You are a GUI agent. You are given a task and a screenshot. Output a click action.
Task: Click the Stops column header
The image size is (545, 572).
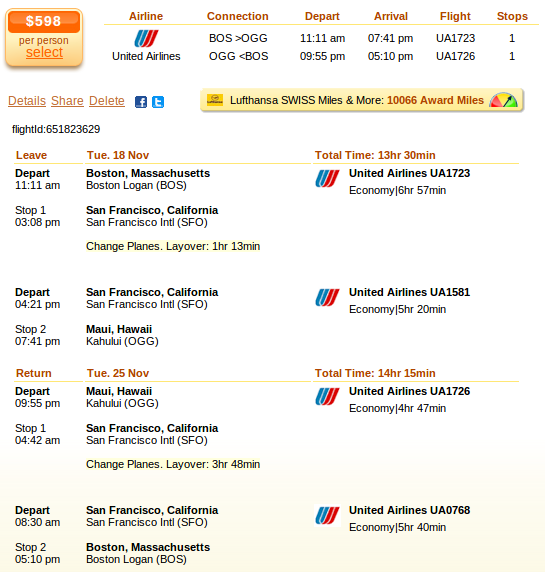[x=512, y=16]
